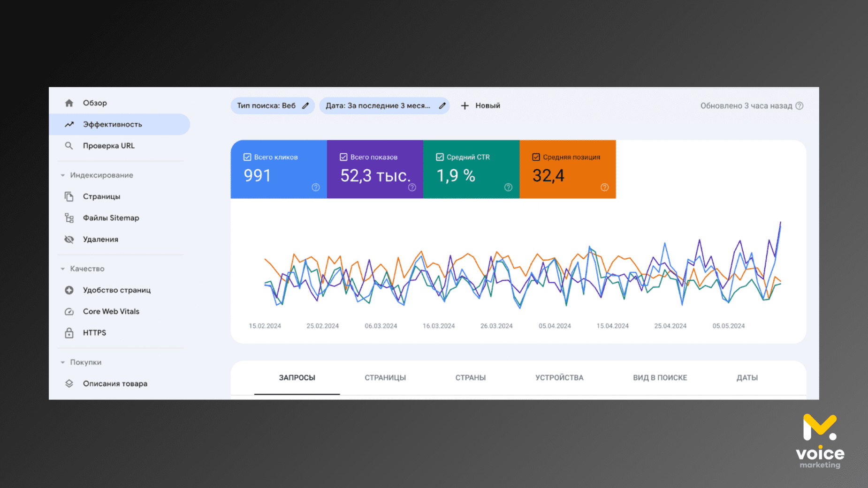
Task: Collapse the Индексирование section
Action: pos(63,175)
